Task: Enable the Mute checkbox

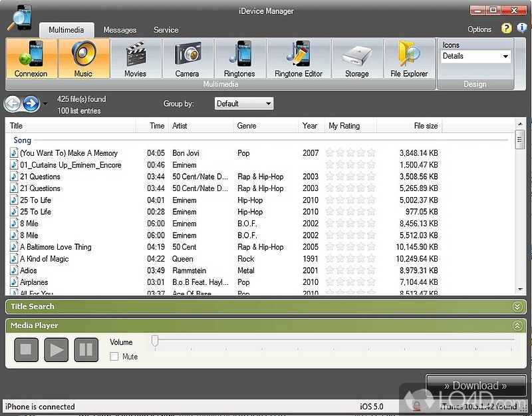Action: tap(114, 357)
